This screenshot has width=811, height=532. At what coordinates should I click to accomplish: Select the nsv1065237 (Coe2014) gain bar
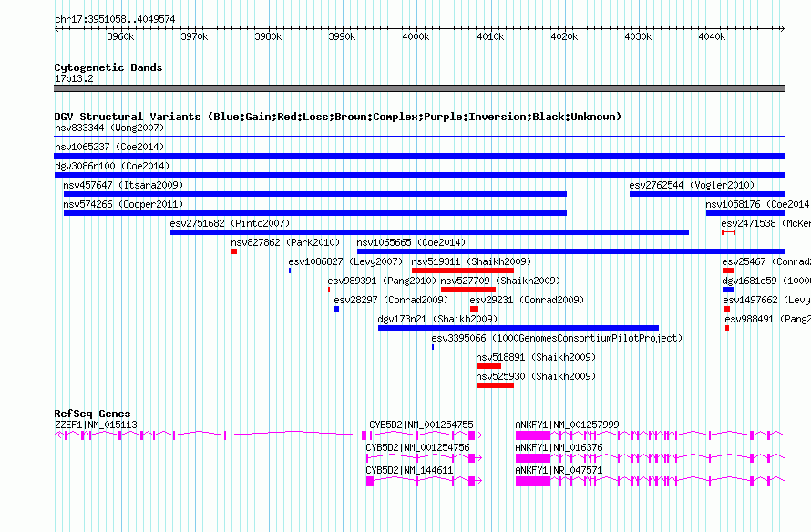pyautogui.click(x=419, y=156)
